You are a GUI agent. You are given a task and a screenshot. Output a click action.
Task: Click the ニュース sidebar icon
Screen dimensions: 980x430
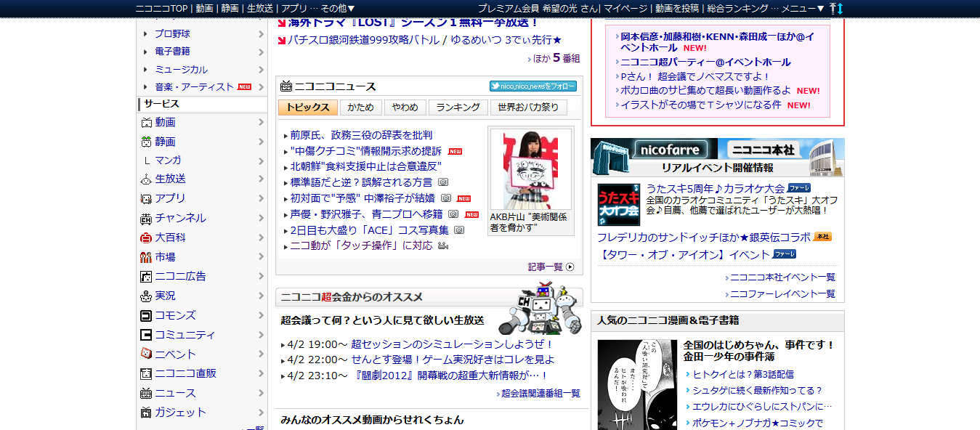(x=146, y=393)
